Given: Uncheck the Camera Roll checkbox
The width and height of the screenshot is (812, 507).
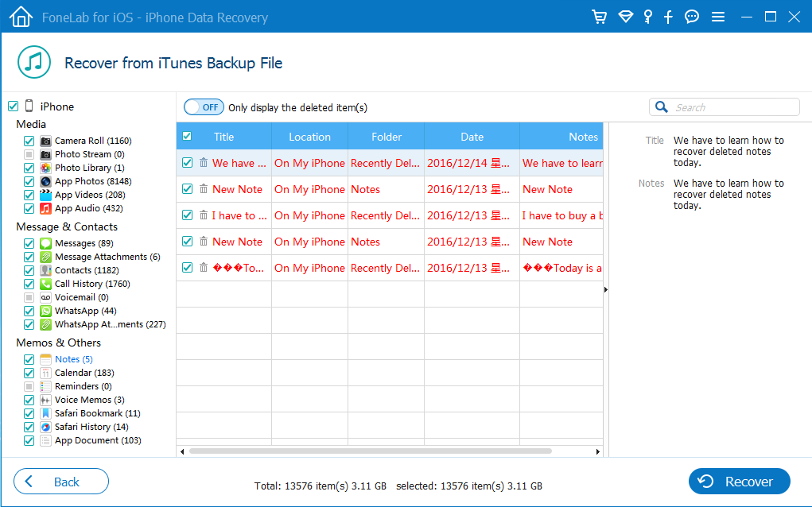Looking at the screenshot, I should point(29,141).
